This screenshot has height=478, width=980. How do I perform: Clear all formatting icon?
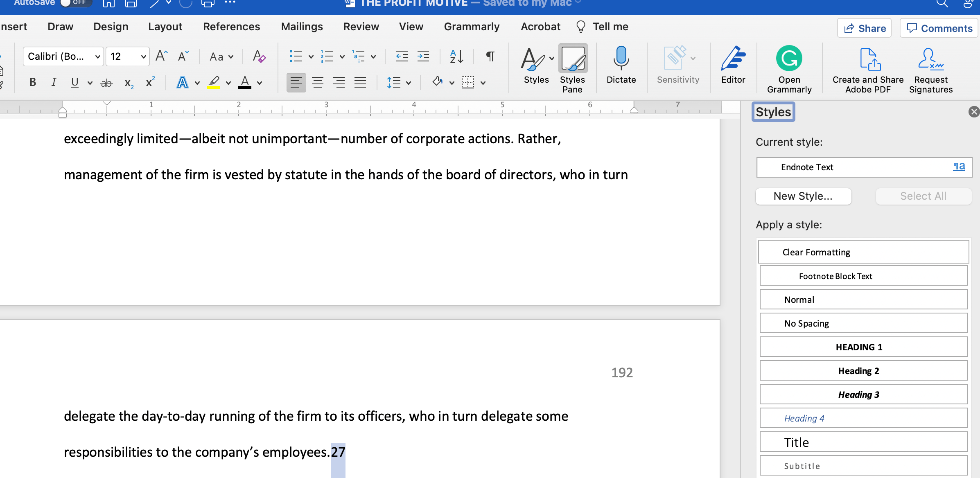click(259, 56)
